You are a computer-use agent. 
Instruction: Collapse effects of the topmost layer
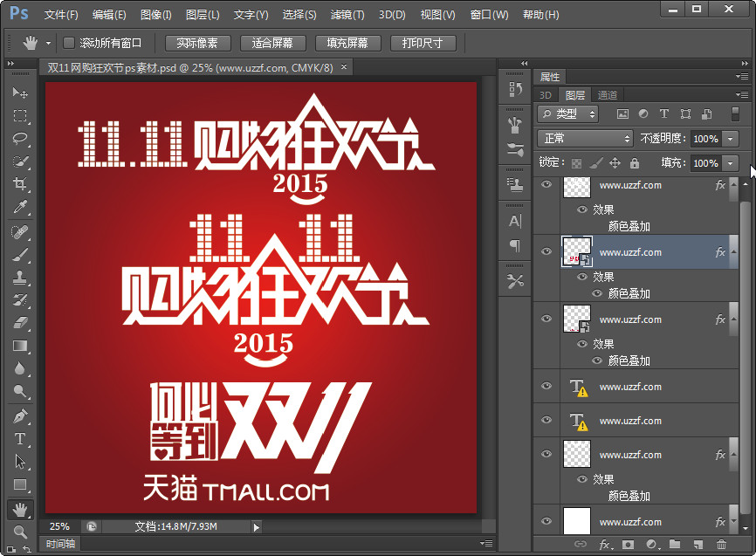tap(733, 185)
